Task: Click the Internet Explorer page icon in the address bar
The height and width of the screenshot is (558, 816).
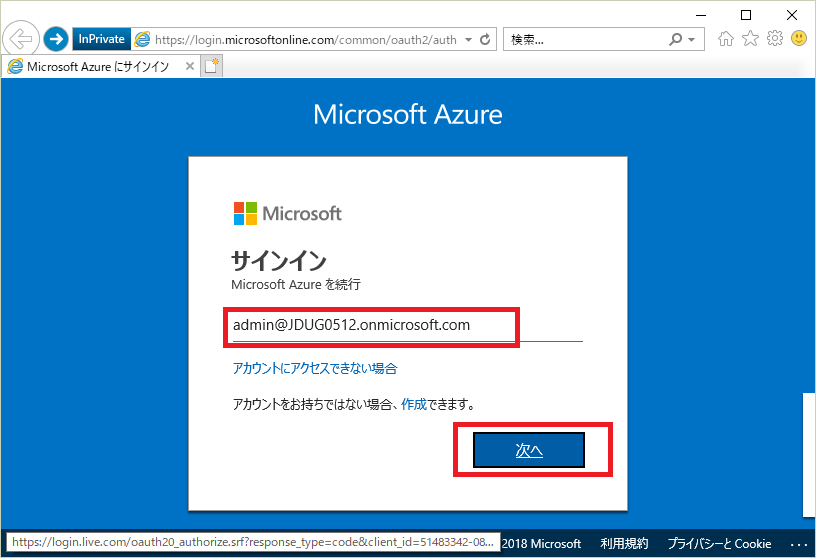Action: [x=142, y=39]
